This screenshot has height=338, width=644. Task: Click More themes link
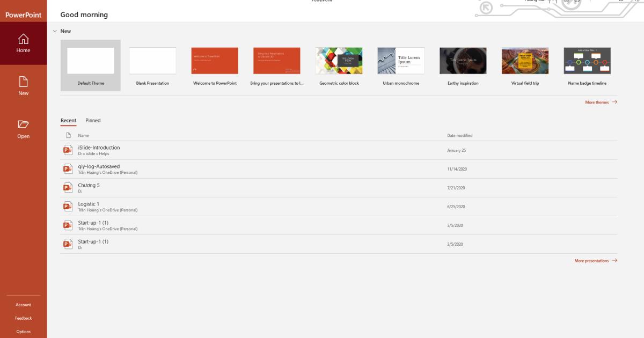tap(601, 102)
